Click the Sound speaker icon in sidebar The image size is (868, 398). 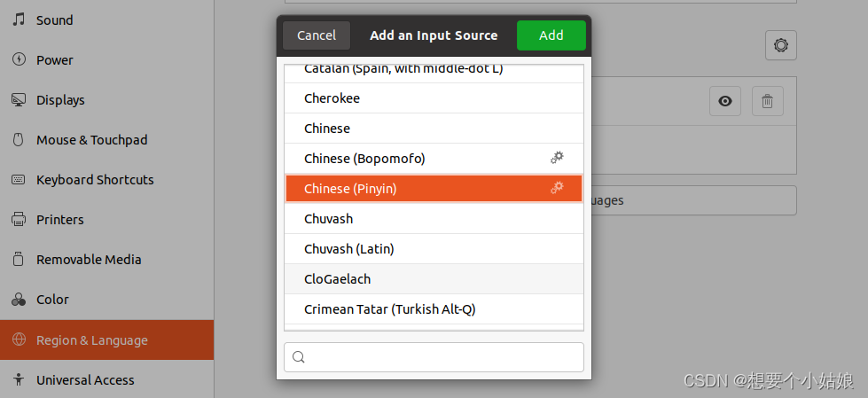19,20
